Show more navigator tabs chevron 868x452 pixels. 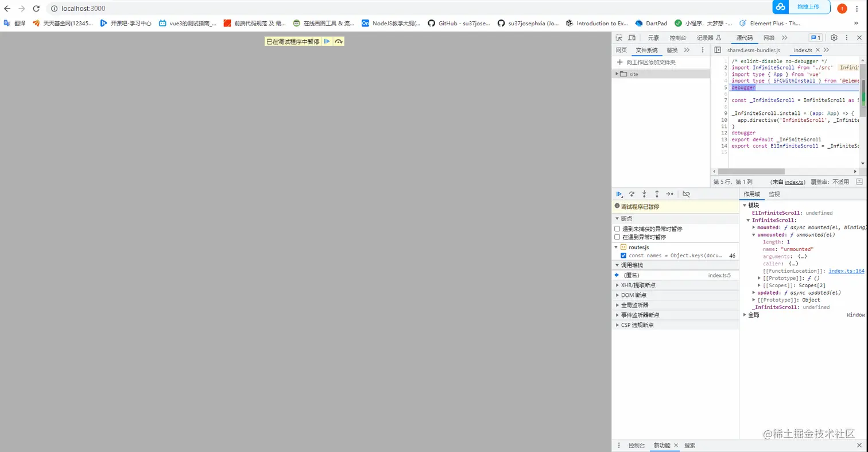tap(687, 50)
